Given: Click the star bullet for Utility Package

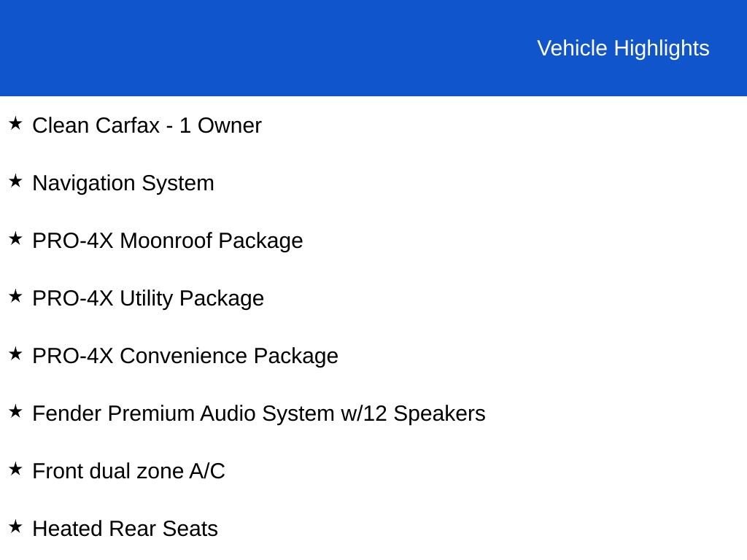Looking at the screenshot, I should click(x=15, y=296).
